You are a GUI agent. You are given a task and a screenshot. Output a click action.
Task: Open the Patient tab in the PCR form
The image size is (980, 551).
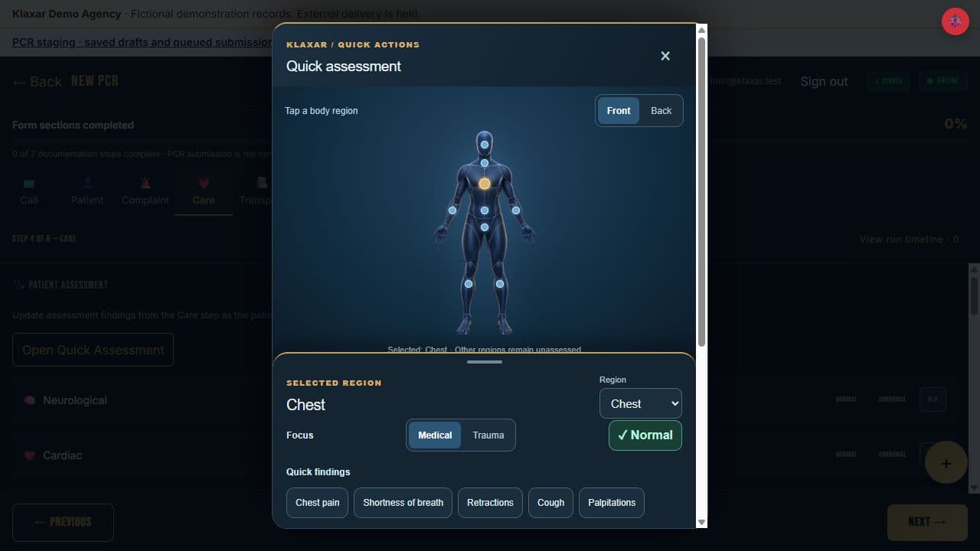[87, 192]
